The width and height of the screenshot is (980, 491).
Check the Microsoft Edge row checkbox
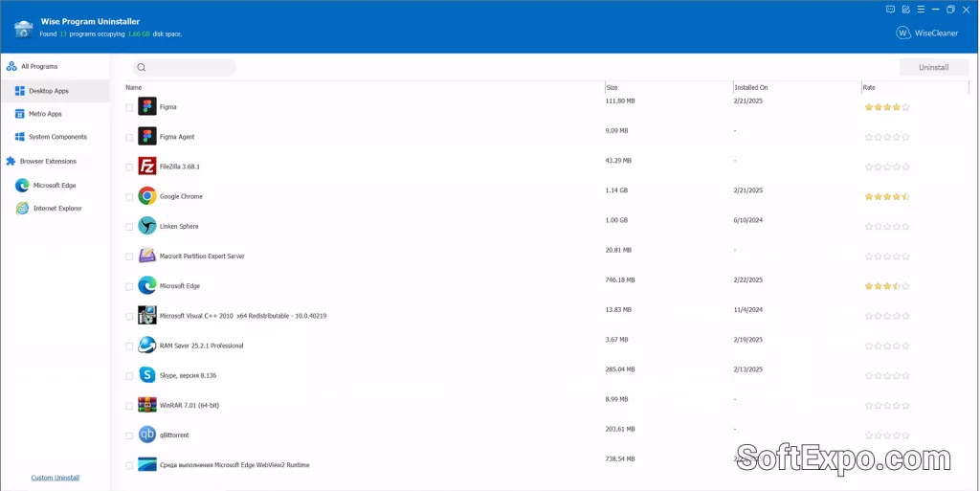click(129, 287)
